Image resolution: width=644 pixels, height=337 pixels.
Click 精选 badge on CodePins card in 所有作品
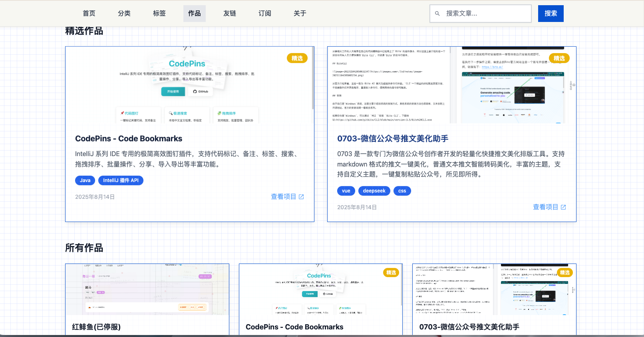click(391, 273)
